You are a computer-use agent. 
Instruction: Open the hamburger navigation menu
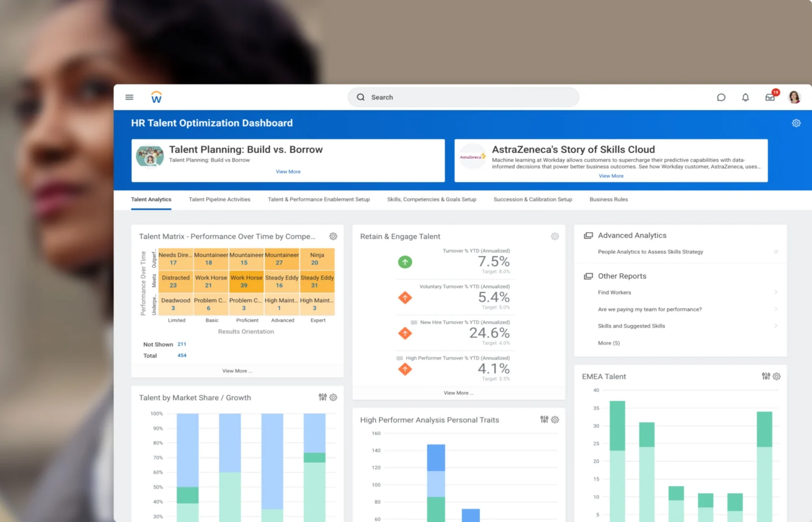coord(129,97)
